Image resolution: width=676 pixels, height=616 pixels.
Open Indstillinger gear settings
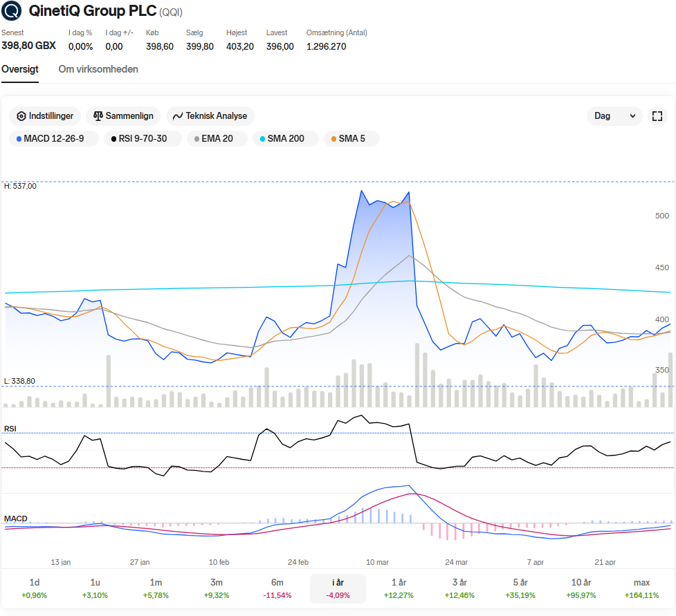45,116
